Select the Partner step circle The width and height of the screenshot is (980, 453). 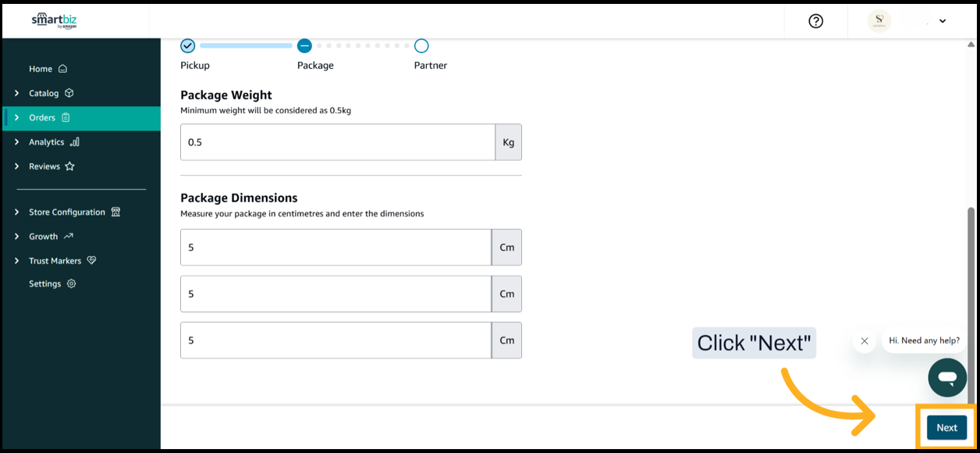point(421,46)
